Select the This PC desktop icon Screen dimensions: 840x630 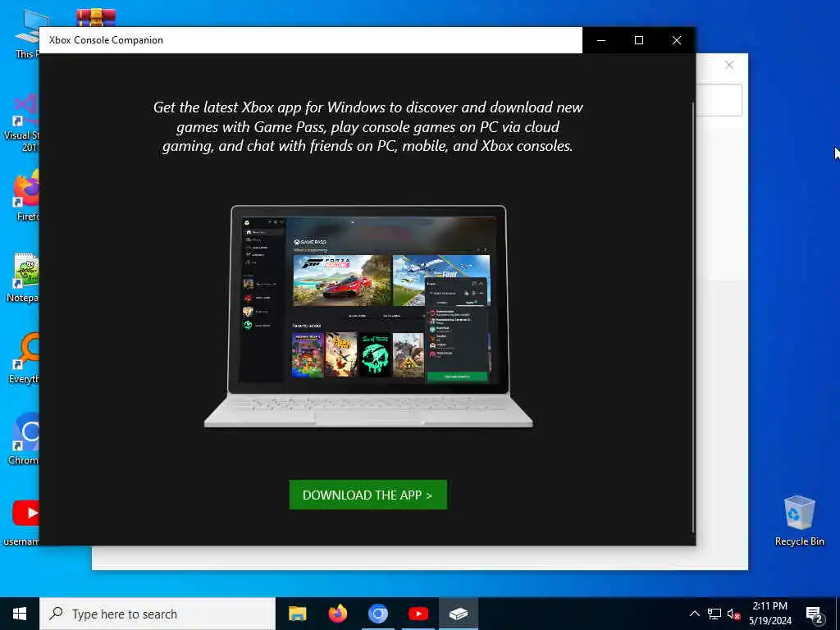tap(27, 34)
